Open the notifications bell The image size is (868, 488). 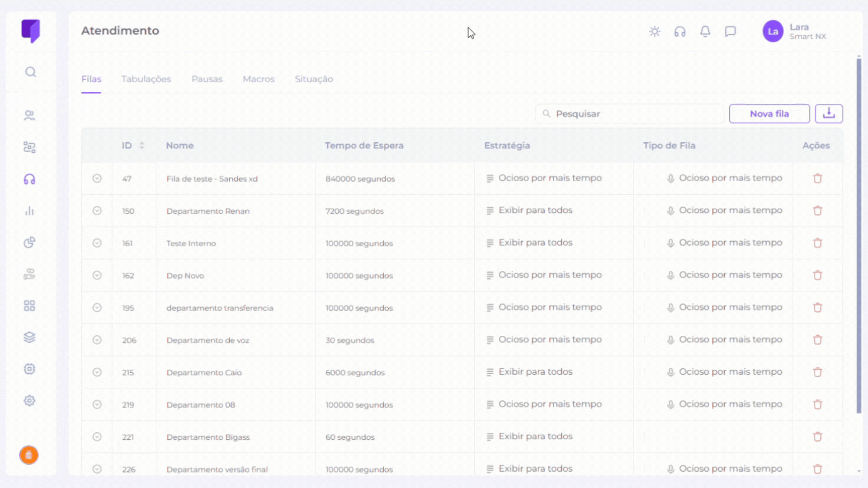705,32
